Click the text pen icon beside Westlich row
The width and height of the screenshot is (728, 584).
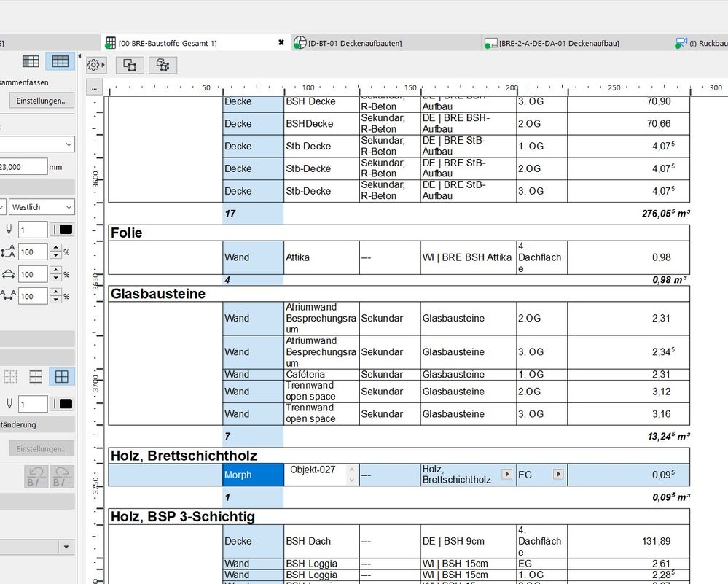click(9, 229)
